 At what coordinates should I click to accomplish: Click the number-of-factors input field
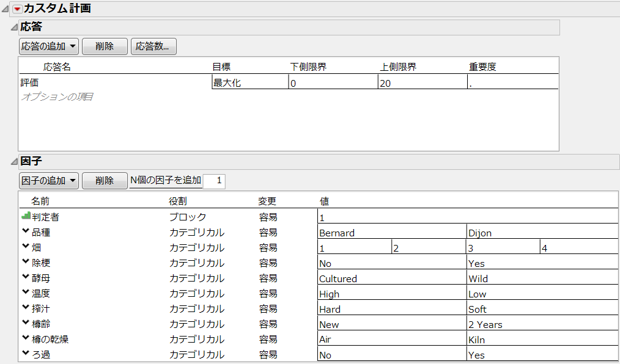click(214, 181)
